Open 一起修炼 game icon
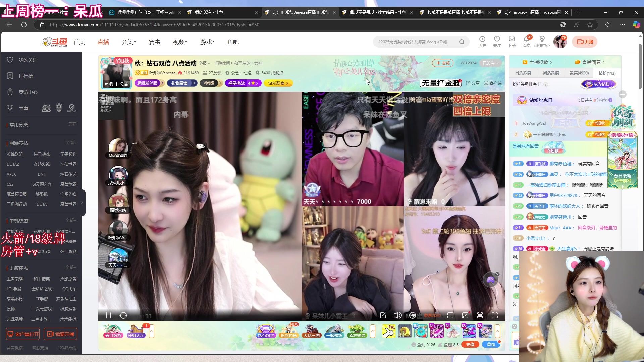This screenshot has height=362, width=644. point(334,331)
